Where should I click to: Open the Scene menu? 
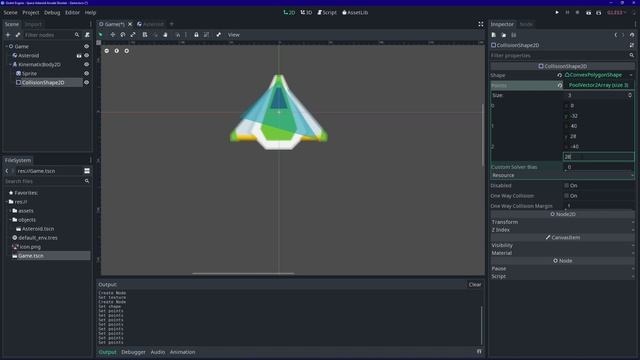(x=10, y=13)
